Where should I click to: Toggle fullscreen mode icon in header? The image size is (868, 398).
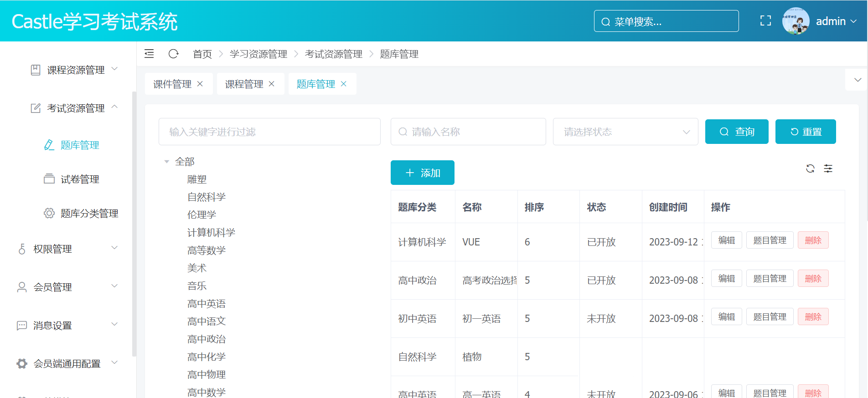coord(765,21)
